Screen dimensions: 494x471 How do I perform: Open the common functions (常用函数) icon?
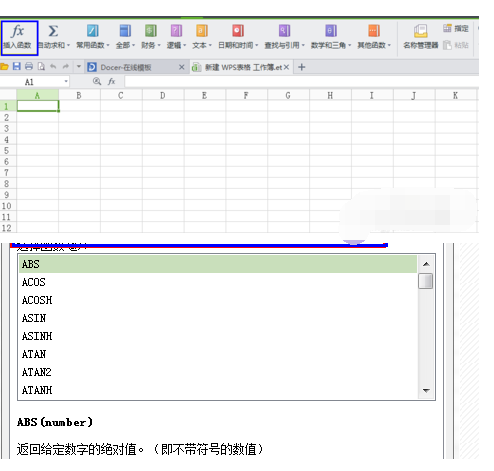[92, 31]
